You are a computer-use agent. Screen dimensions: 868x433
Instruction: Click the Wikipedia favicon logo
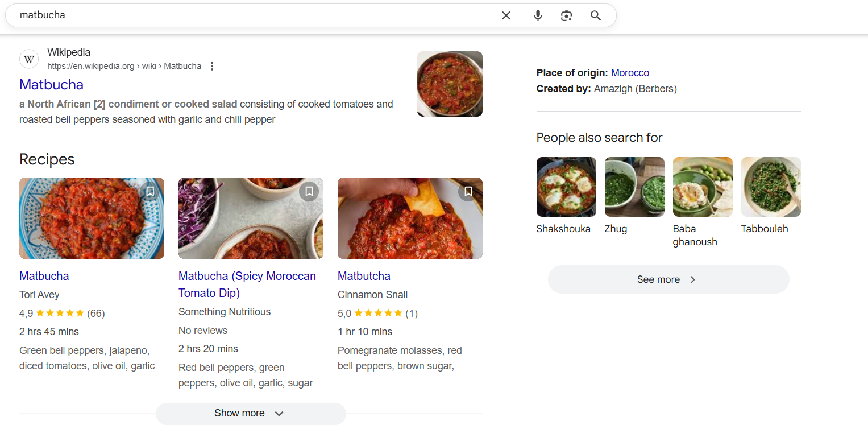(x=29, y=59)
